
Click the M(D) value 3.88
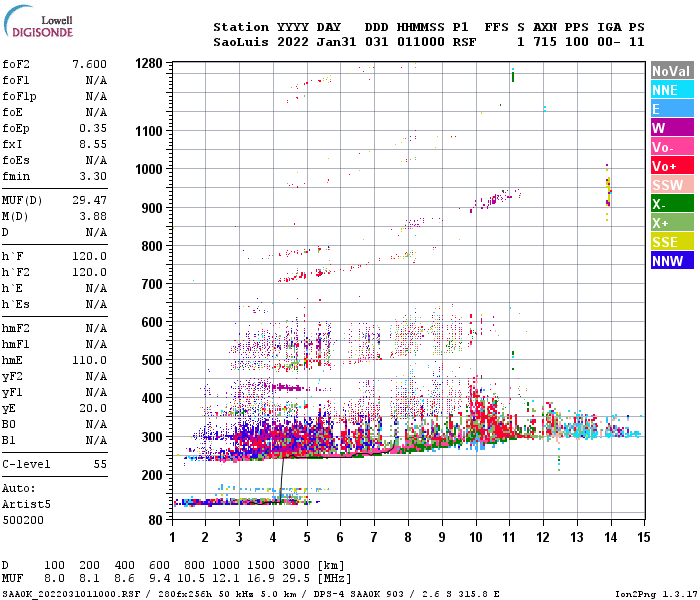[x=93, y=216]
